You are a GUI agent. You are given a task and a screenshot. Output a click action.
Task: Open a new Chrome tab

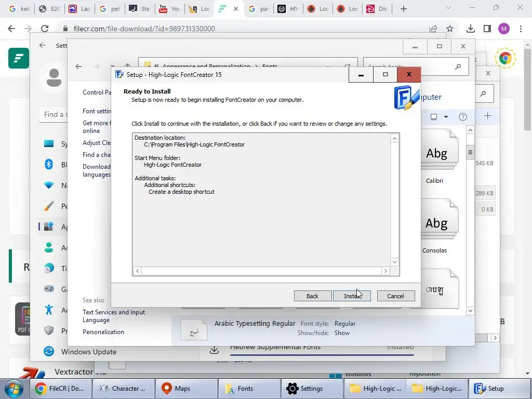coord(403,9)
